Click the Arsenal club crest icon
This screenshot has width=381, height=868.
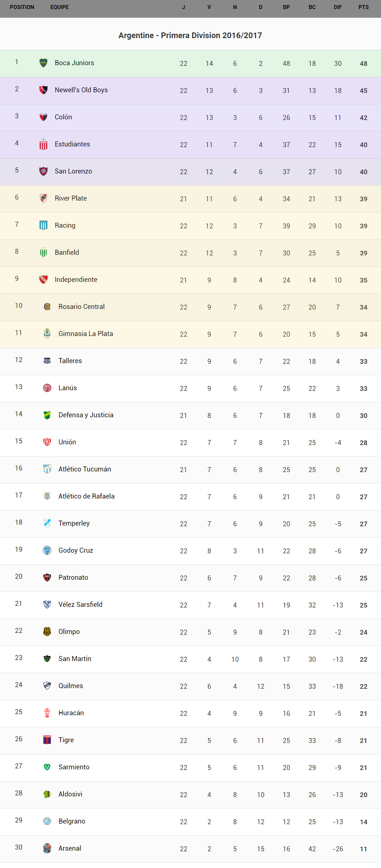(47, 848)
